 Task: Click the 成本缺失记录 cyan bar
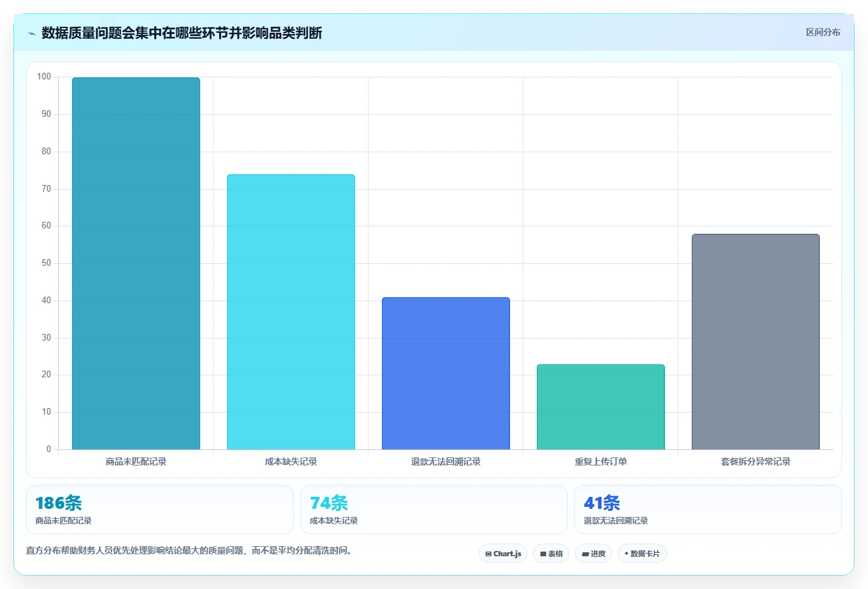(291, 312)
